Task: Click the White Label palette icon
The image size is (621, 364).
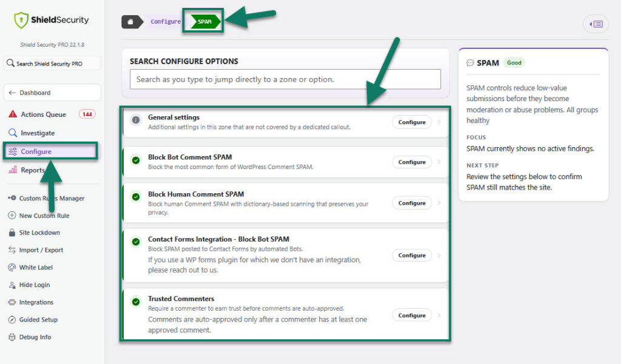Action: click(12, 267)
